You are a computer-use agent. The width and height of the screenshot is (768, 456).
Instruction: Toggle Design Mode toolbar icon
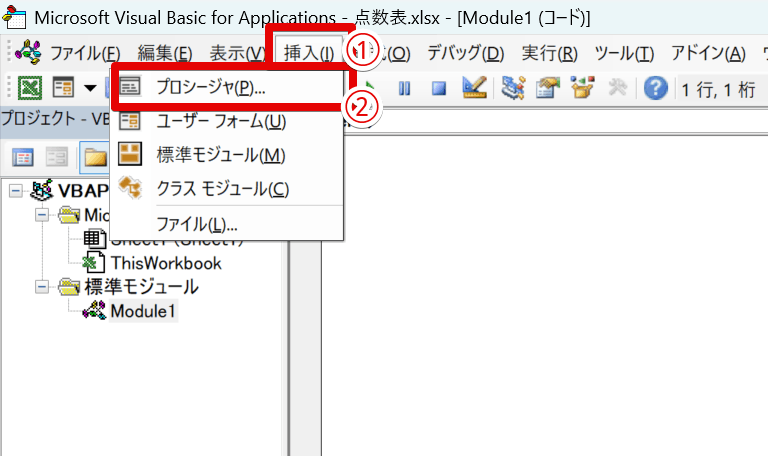[474, 88]
